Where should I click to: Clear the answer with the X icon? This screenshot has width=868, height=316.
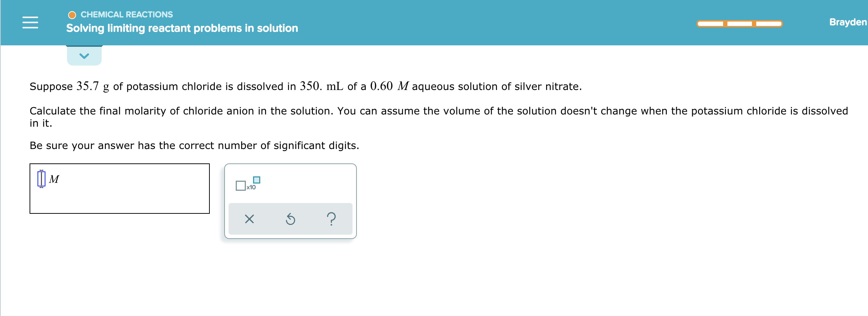[x=249, y=219]
